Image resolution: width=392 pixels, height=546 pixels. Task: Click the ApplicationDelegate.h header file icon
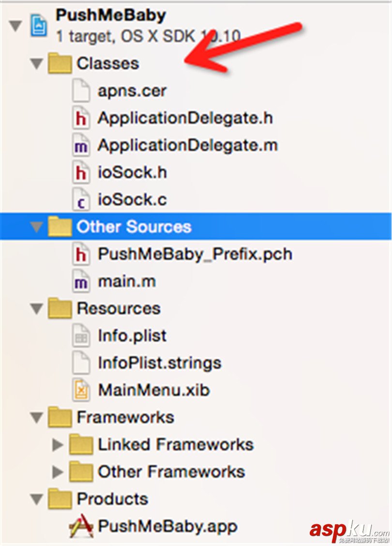point(81,118)
